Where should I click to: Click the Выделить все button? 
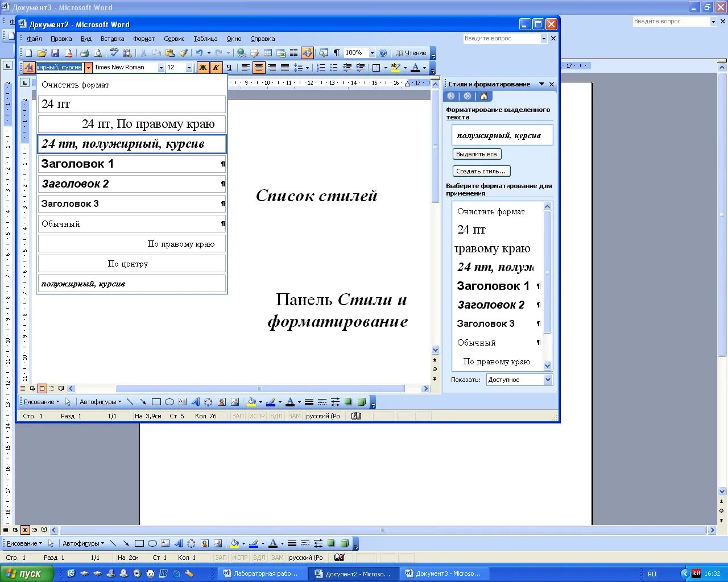coord(477,154)
